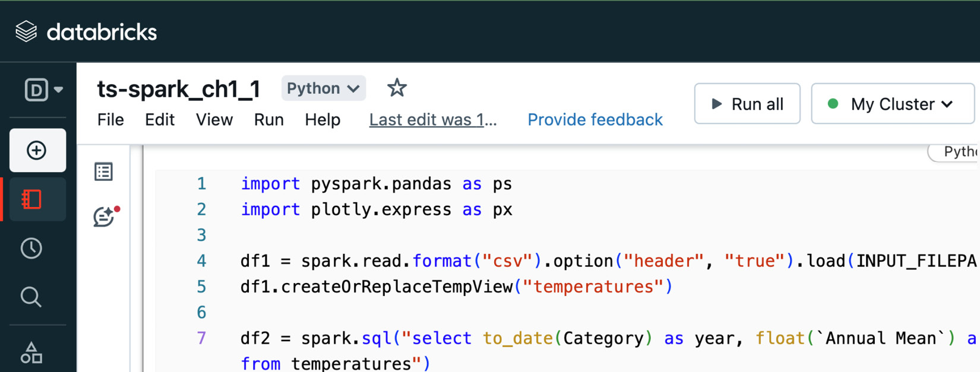Click the New plus icon in sidebar
This screenshot has width=980, height=372.
(37, 150)
